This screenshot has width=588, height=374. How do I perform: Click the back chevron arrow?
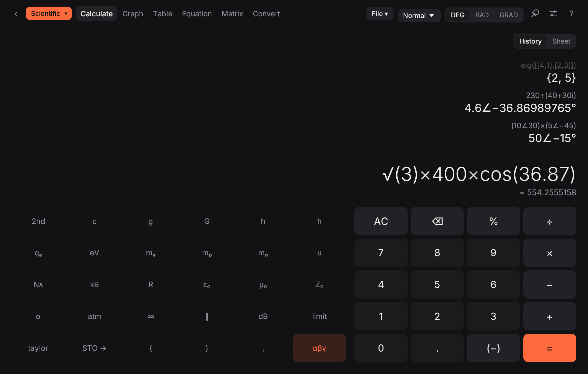pyautogui.click(x=16, y=14)
